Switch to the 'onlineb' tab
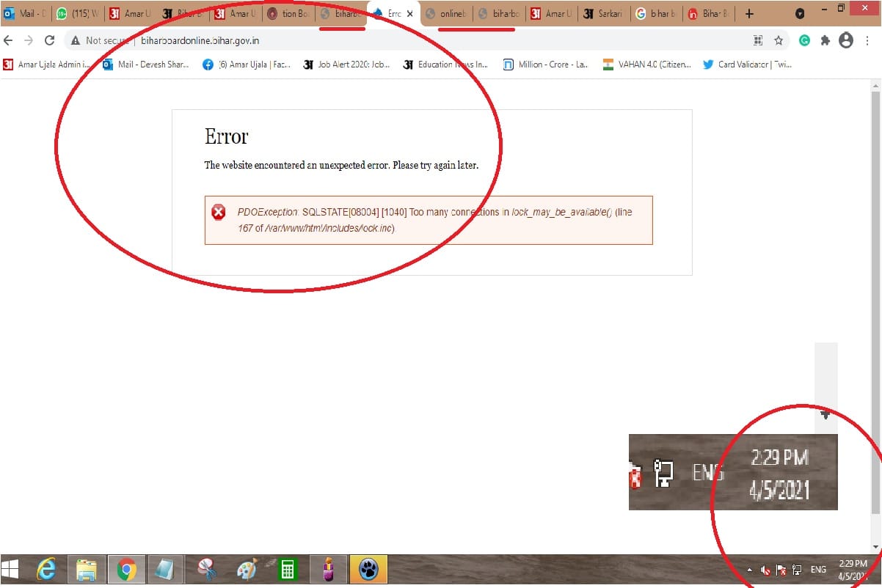The height and width of the screenshot is (588, 882). [446, 13]
